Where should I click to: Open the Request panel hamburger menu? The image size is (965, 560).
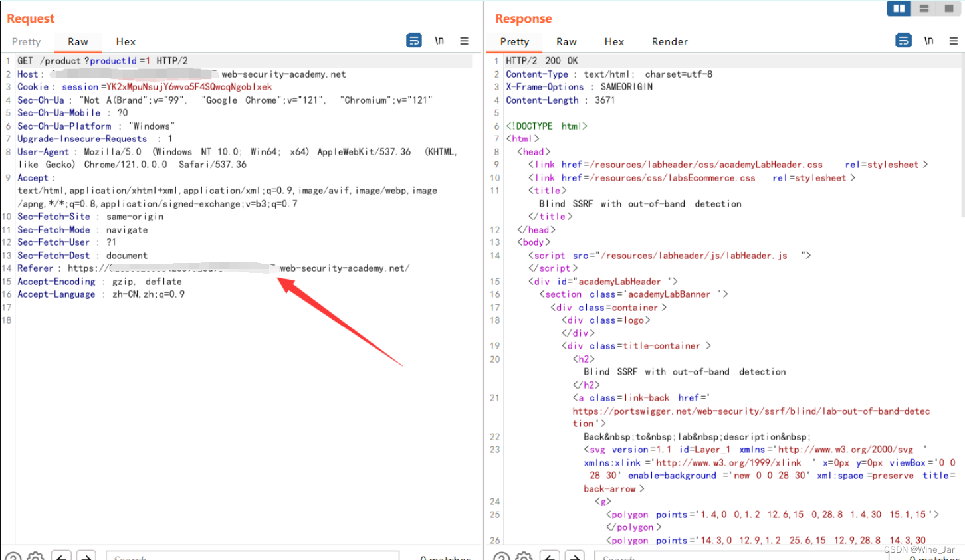coord(464,41)
